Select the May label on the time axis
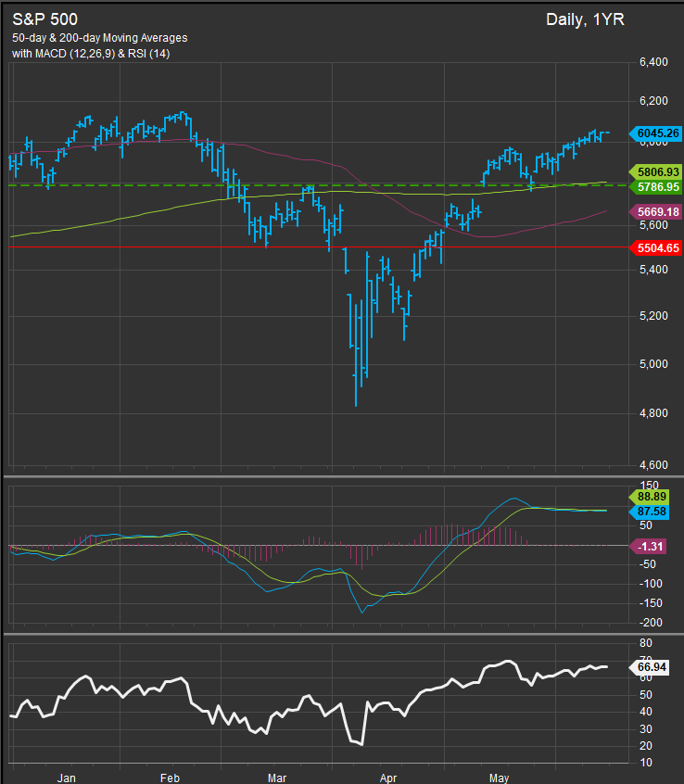This screenshot has height=784, width=684. 500,777
